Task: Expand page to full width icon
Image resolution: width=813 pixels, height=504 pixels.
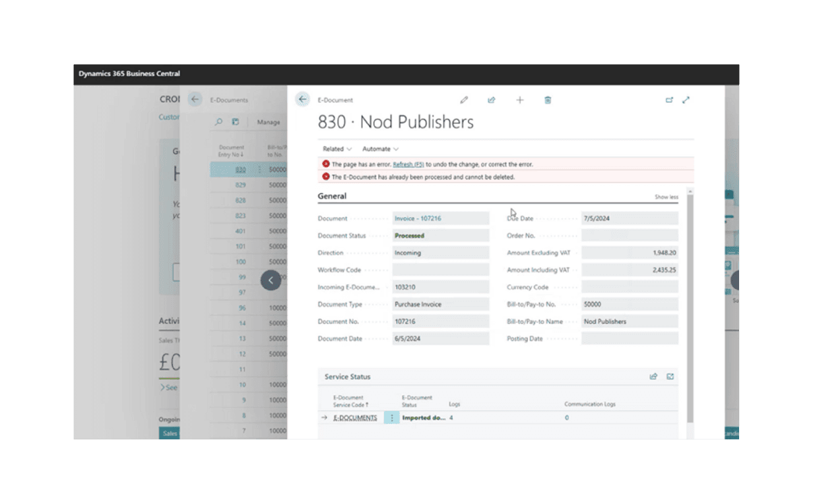Action: [686, 100]
